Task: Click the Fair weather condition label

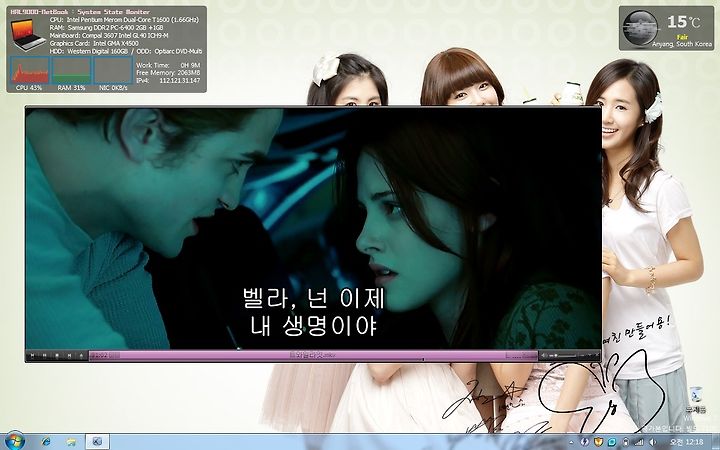Action: 683,37
